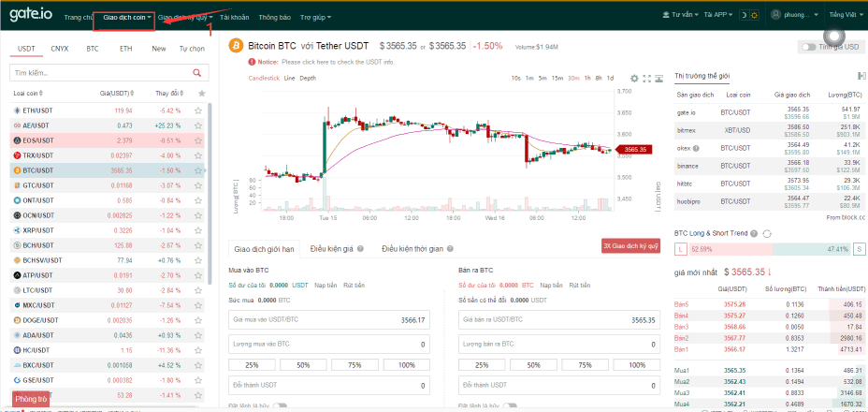Favorite the AE/USDT pair star
Screen dimensions: 868x412
click(x=198, y=125)
